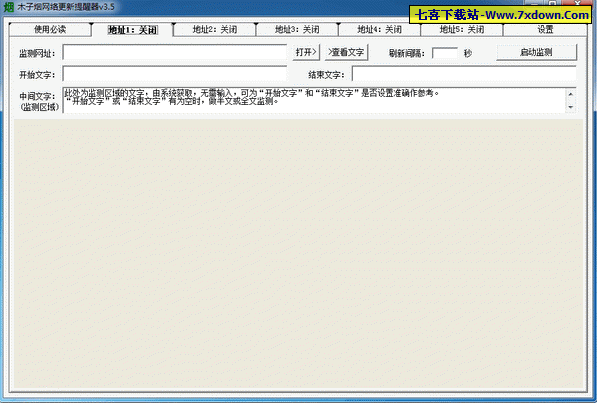Screen dimensions: 597x403
Task: Focus the 开始文字 input field
Action: 175,74
